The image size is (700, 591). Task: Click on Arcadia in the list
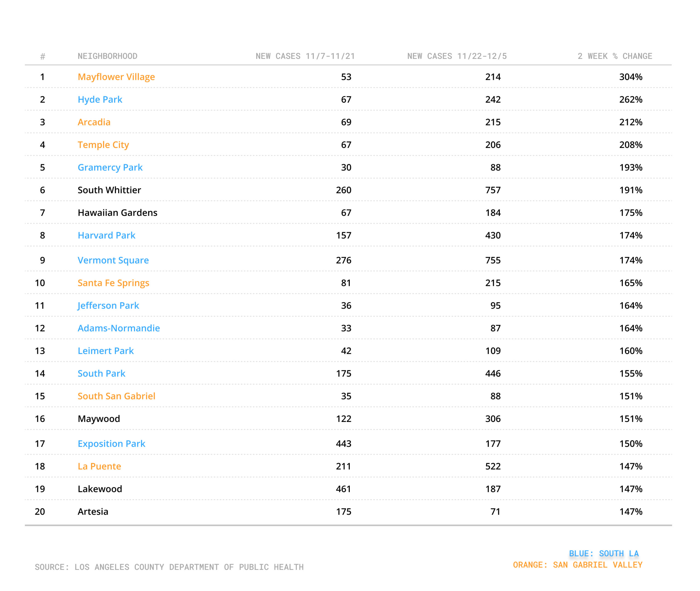click(x=94, y=122)
